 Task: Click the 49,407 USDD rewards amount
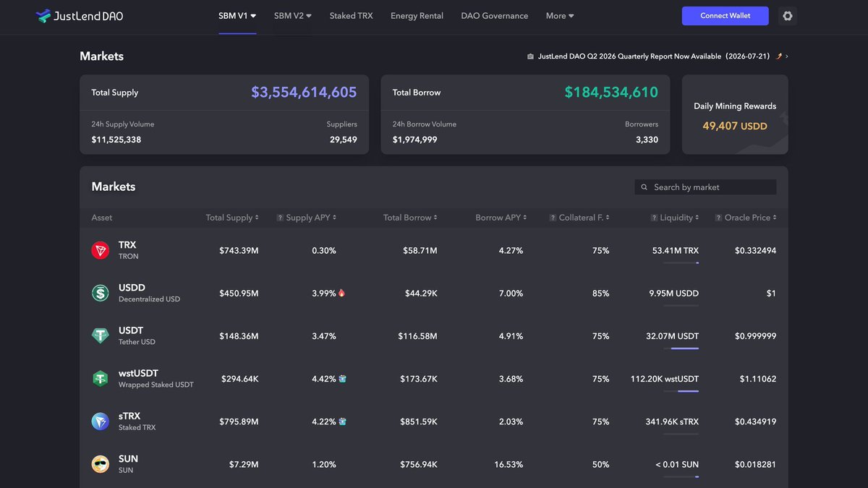click(x=735, y=126)
